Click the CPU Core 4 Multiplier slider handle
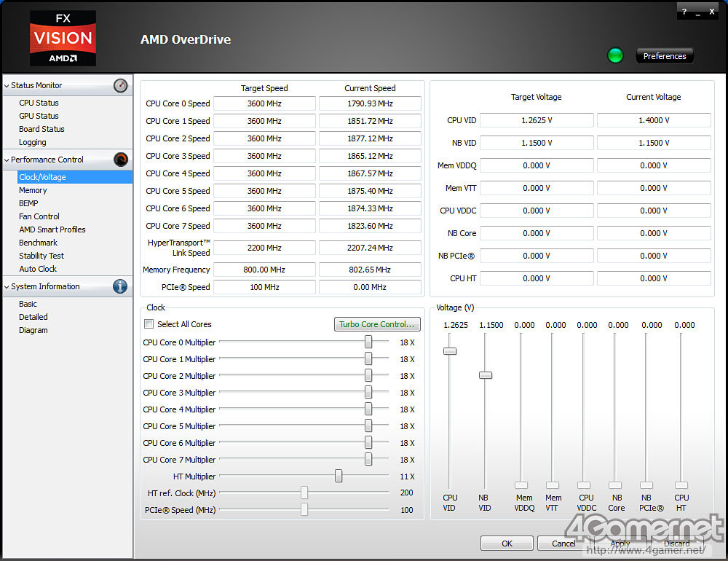 [x=368, y=409]
